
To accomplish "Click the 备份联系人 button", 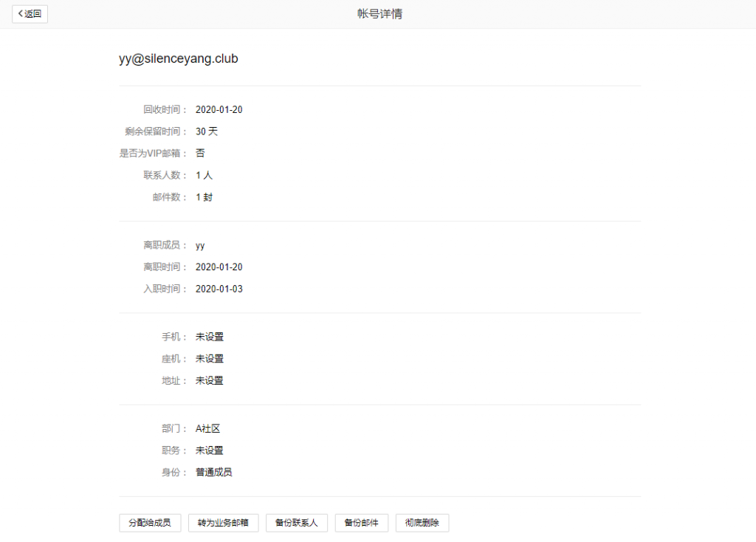I will tap(296, 523).
